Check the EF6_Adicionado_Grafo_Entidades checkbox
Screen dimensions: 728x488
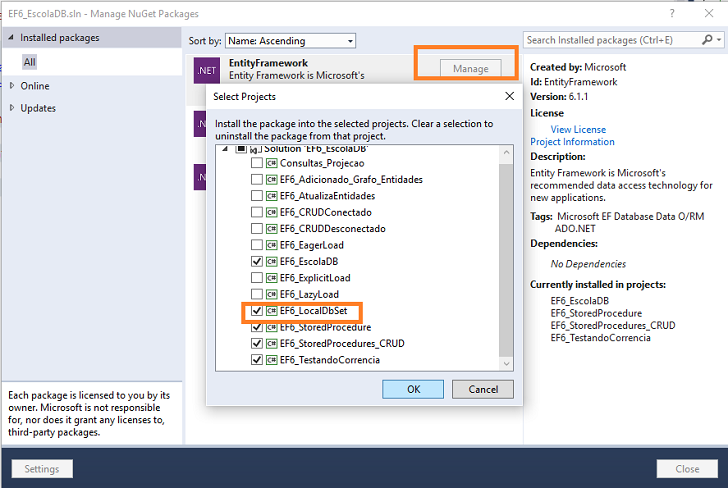click(x=257, y=179)
